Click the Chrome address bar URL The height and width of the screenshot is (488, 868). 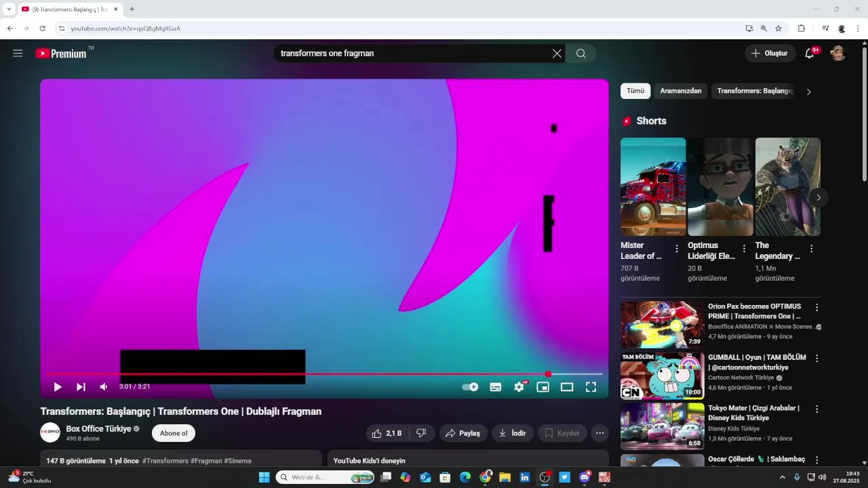(x=125, y=28)
